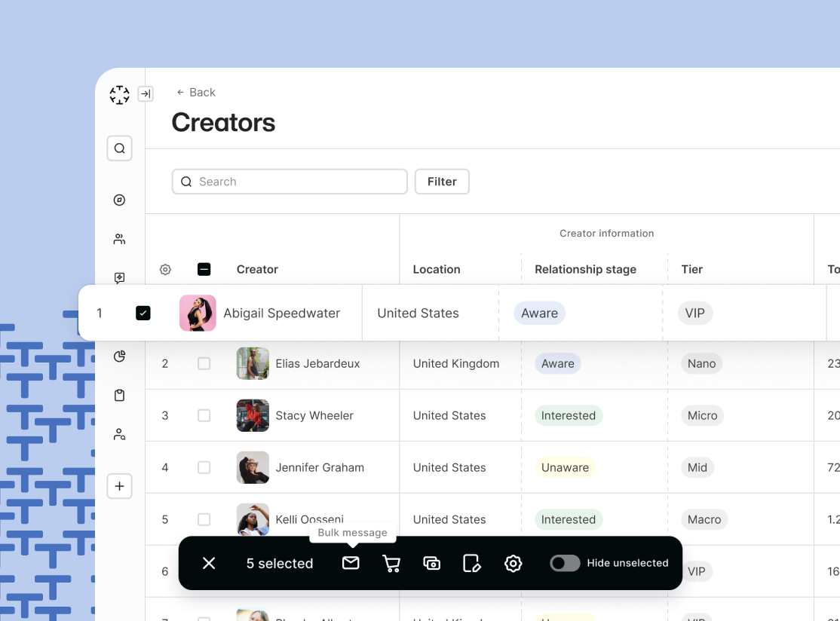Click the Nano tier badge
840x621 pixels.
pos(702,363)
